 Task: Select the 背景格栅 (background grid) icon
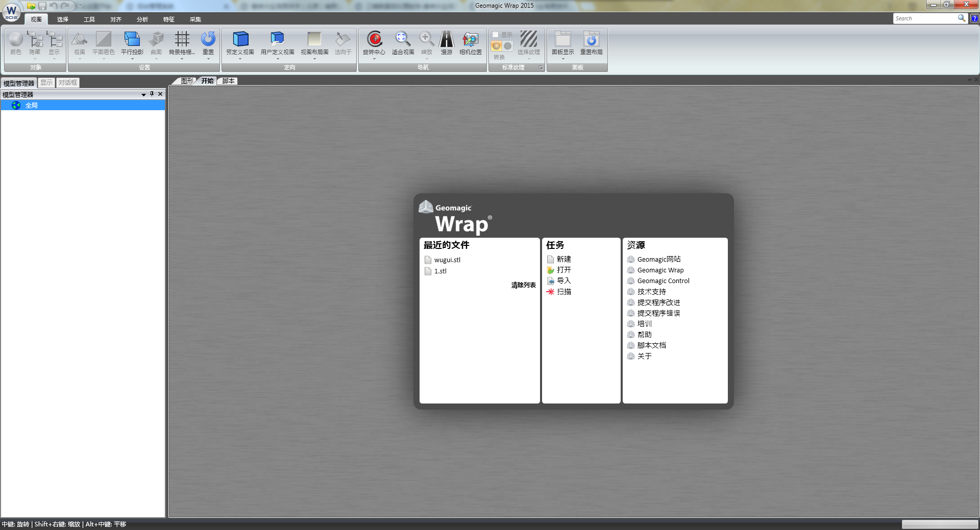(182, 39)
